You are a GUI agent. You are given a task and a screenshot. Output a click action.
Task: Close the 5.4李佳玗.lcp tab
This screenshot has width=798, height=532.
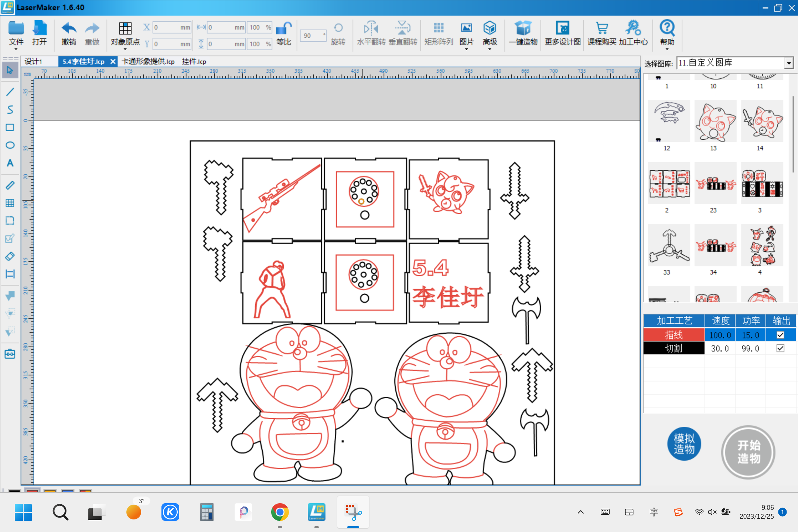click(x=113, y=61)
